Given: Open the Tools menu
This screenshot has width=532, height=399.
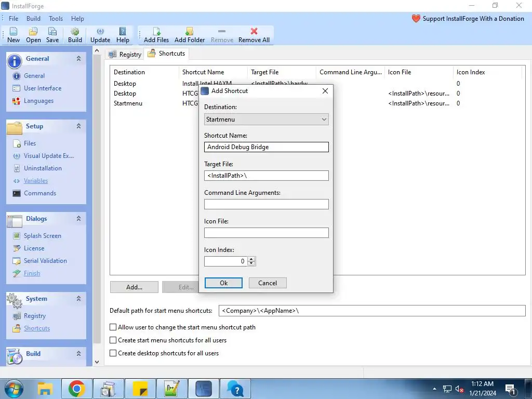Looking at the screenshot, I should 56,19.
